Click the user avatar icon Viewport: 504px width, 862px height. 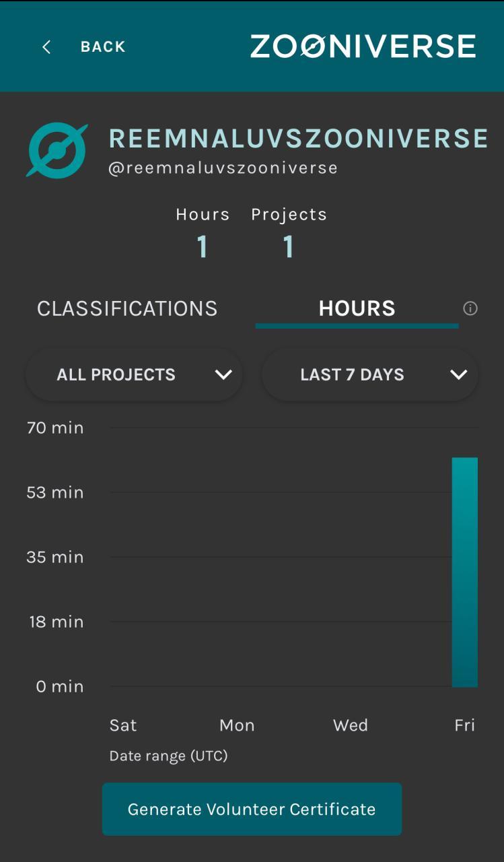57,150
